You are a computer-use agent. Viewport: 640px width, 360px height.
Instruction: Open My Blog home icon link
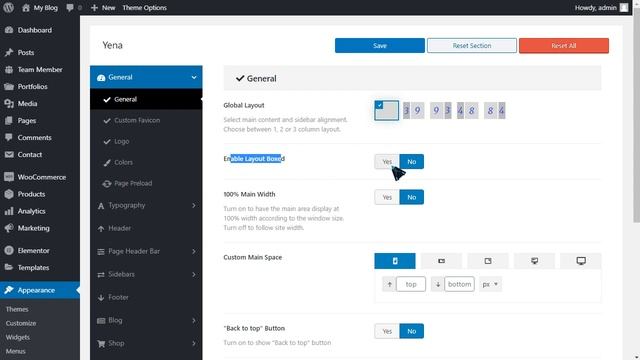pos(26,7)
